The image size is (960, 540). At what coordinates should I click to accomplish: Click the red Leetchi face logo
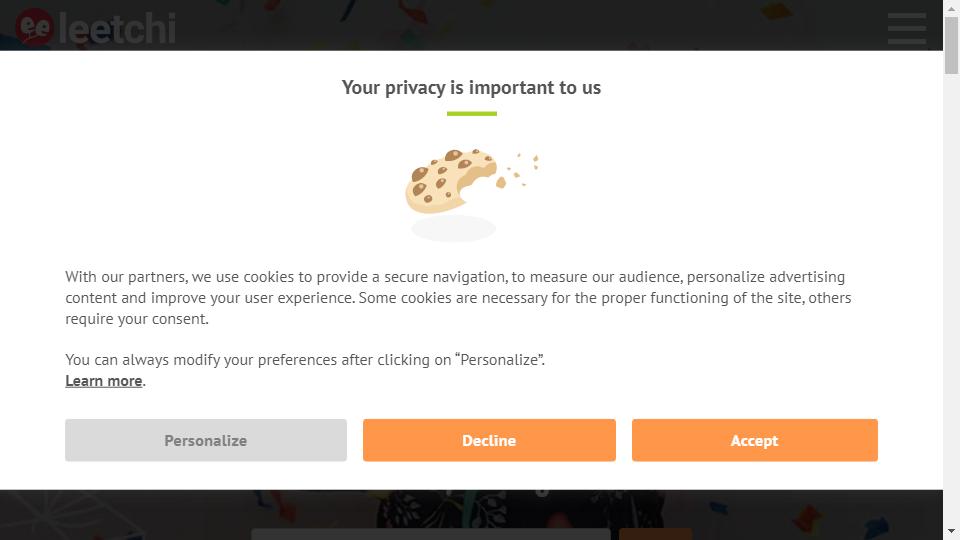tap(34, 28)
